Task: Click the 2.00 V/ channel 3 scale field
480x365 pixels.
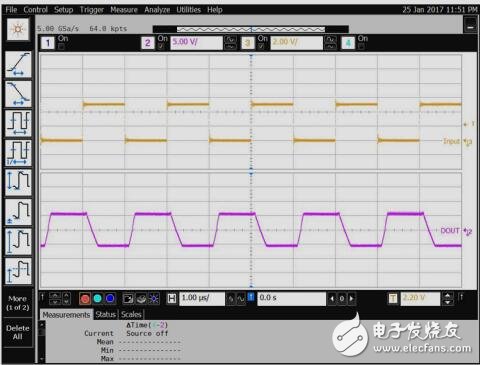Action: pos(296,43)
